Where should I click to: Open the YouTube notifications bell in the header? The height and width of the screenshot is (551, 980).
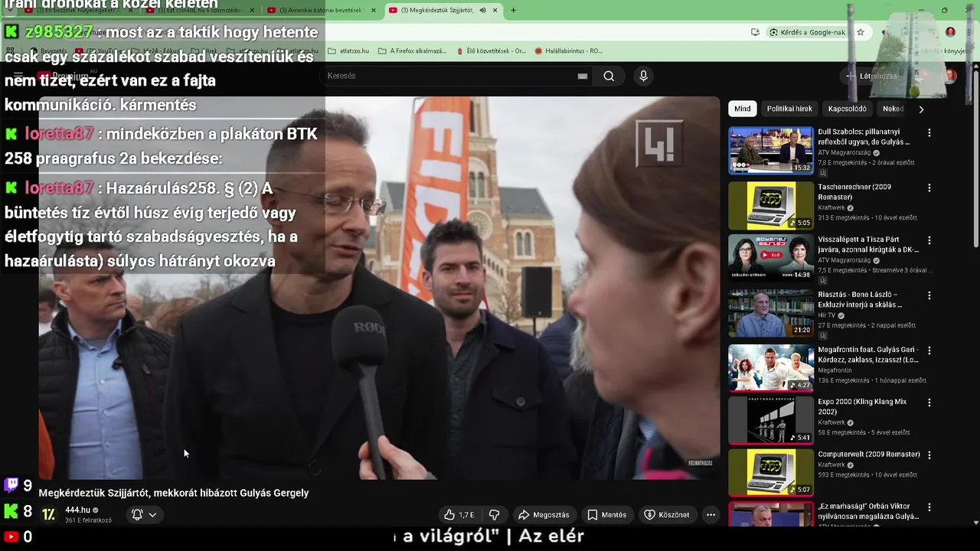[x=921, y=76]
